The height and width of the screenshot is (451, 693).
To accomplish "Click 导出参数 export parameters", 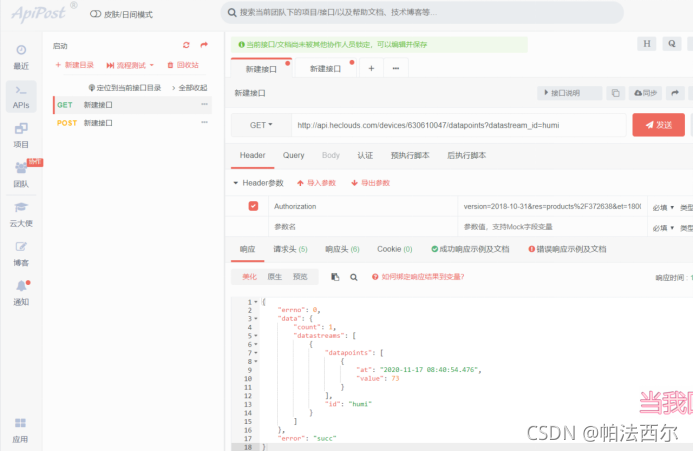I will [370, 183].
